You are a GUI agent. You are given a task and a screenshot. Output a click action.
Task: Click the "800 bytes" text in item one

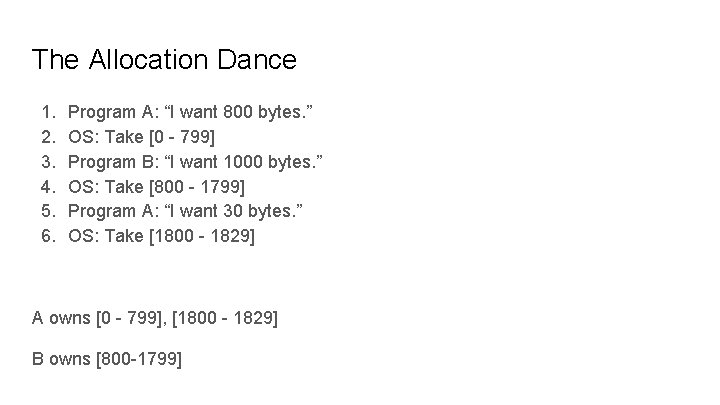(262, 112)
